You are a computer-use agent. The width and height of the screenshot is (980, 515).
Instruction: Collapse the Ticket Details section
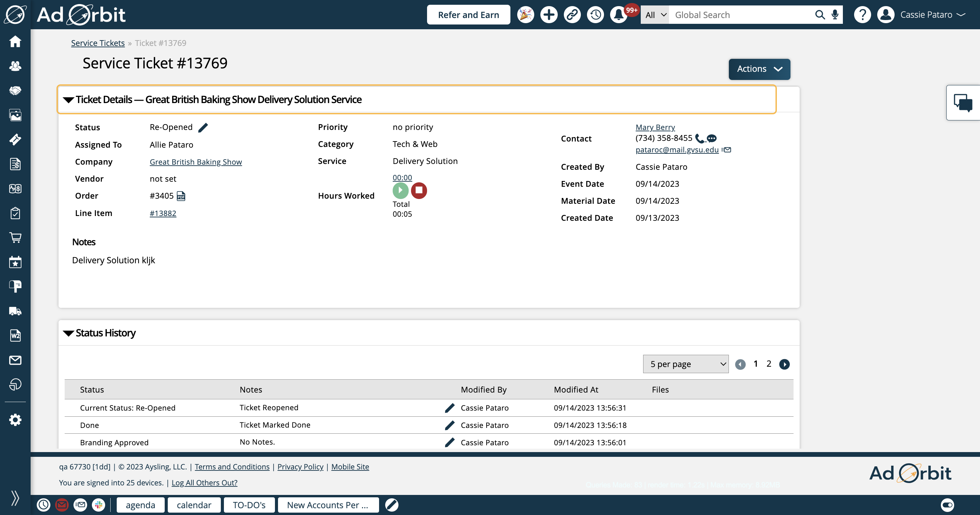pyautogui.click(x=68, y=100)
